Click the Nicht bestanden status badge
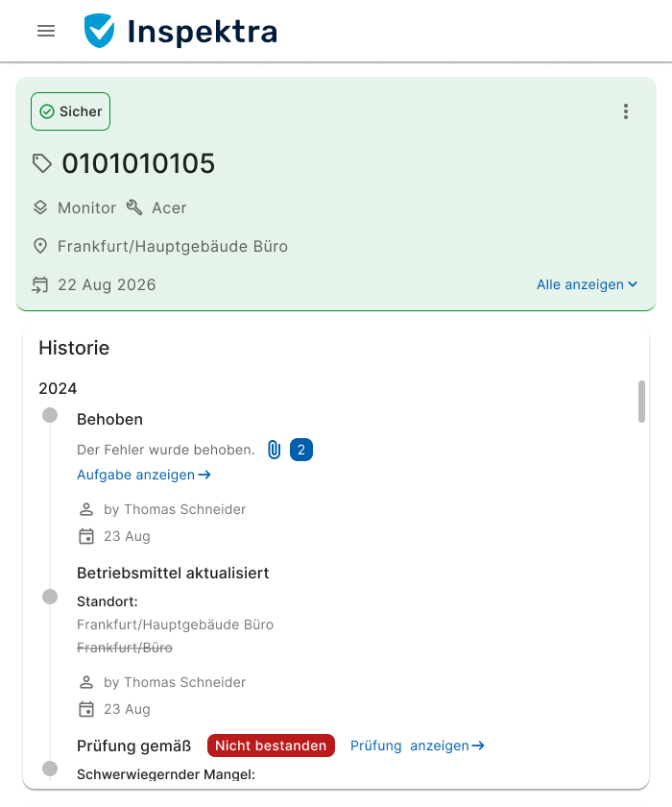 tap(271, 746)
